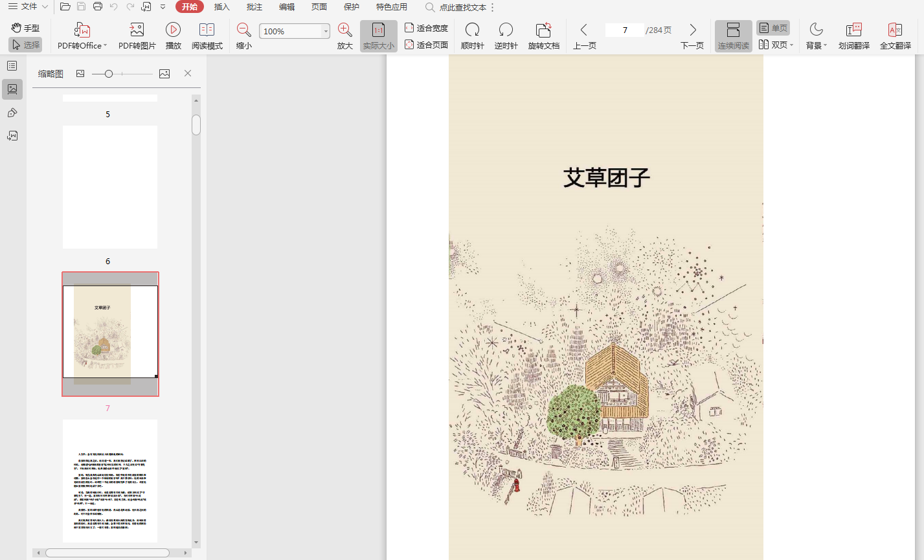Click the 旋转文档 icon
Image resolution: width=924 pixels, height=560 pixels.
[543, 30]
